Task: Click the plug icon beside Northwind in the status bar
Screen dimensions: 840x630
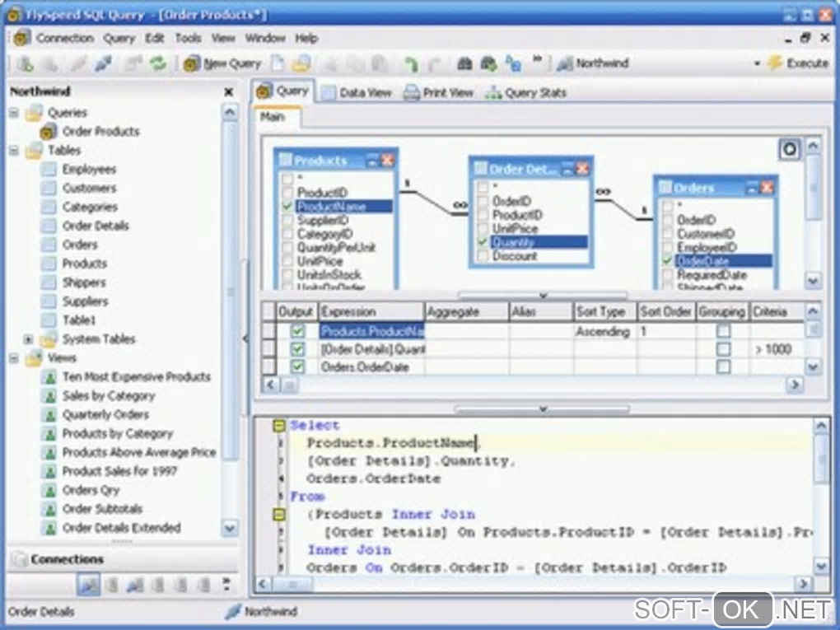Action: pos(232,611)
